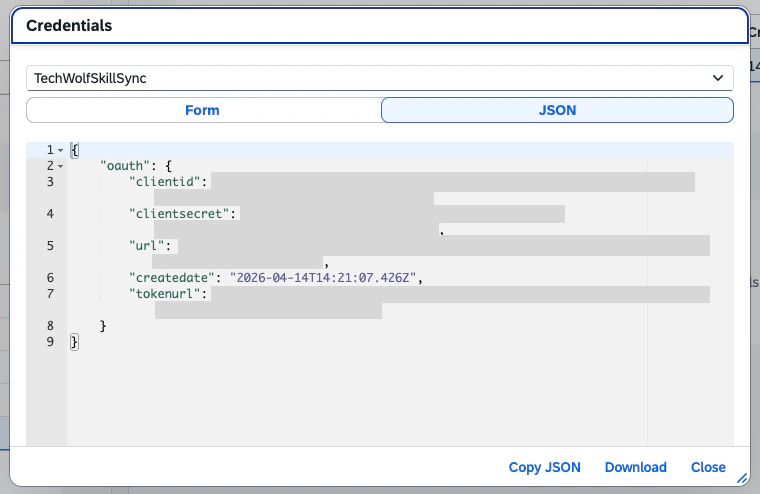Close the Credentials dialog

point(708,467)
